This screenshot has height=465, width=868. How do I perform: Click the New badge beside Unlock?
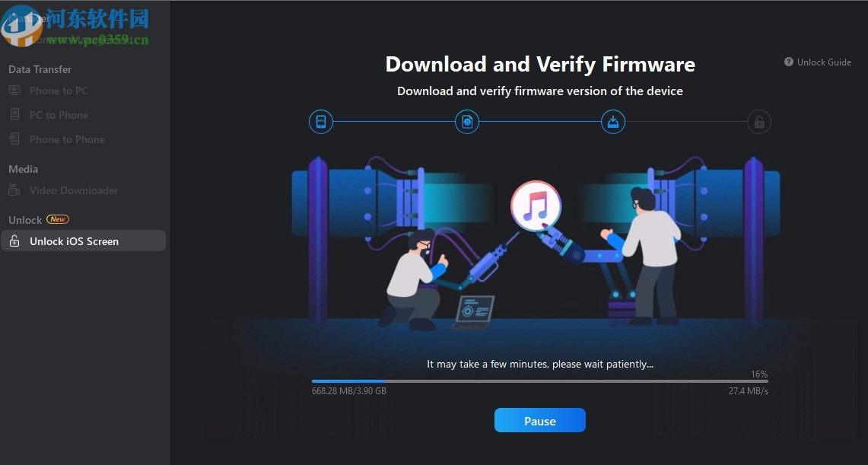click(x=58, y=219)
